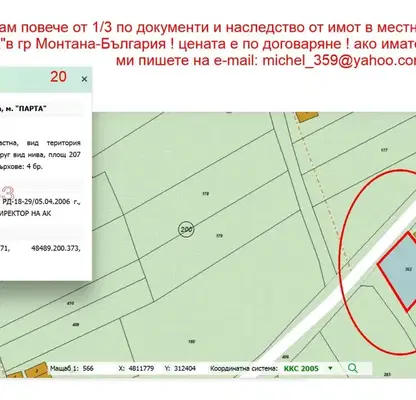
Task: Expand the coordinate system dropdown arrow
Action: (330, 368)
